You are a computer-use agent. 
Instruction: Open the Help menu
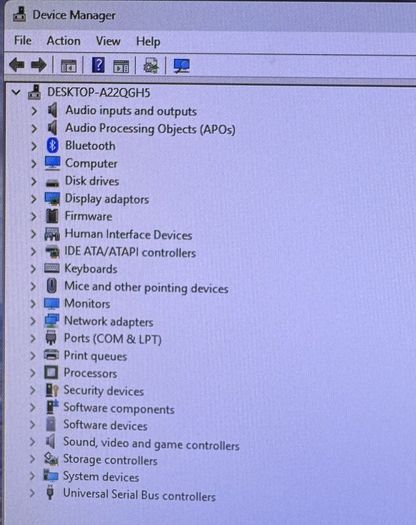click(x=148, y=42)
